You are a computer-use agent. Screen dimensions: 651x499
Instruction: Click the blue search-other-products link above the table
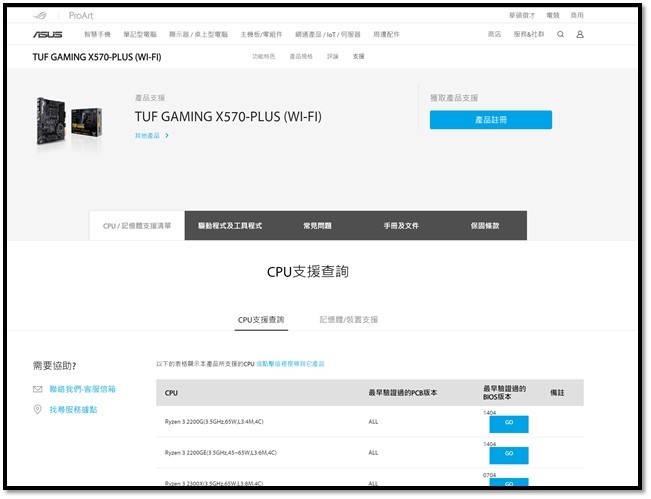coord(290,364)
